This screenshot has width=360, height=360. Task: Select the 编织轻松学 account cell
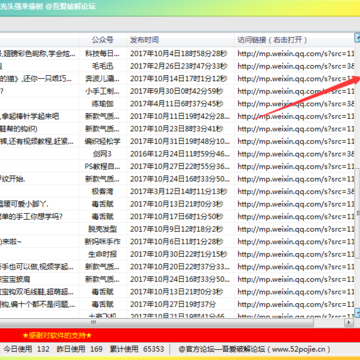pyautogui.click(x=103, y=141)
